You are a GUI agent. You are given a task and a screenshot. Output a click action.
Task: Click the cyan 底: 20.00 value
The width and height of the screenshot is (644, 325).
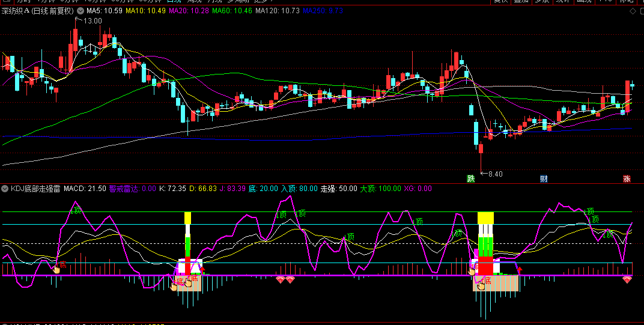pyautogui.click(x=263, y=189)
